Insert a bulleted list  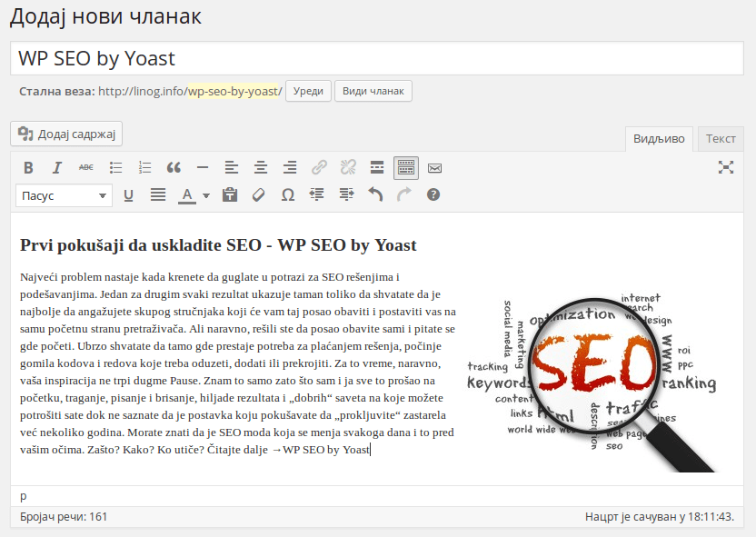coord(115,168)
